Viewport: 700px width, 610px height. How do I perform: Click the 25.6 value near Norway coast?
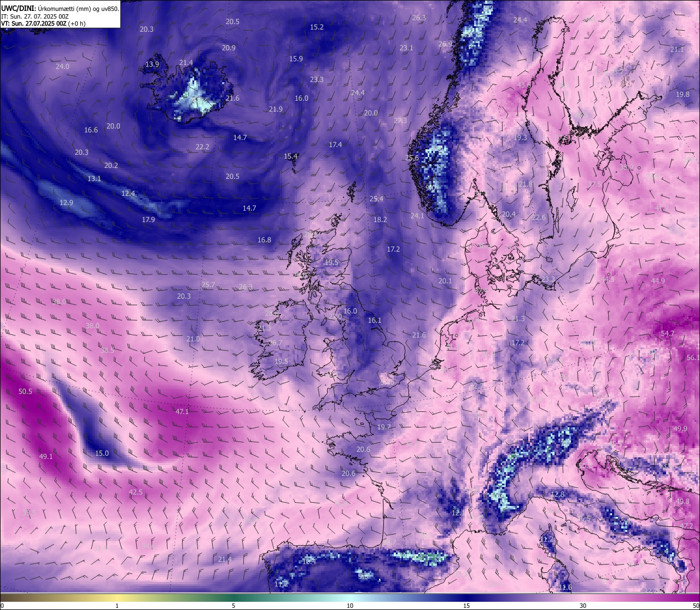[x=412, y=158]
